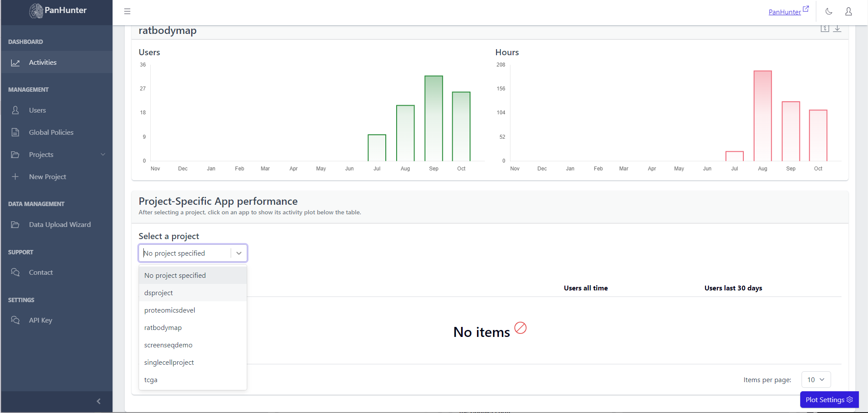Viewport: 868px width, 413px height.
Task: Pick proteomicsdevel from the dropdown options
Action: [169, 310]
